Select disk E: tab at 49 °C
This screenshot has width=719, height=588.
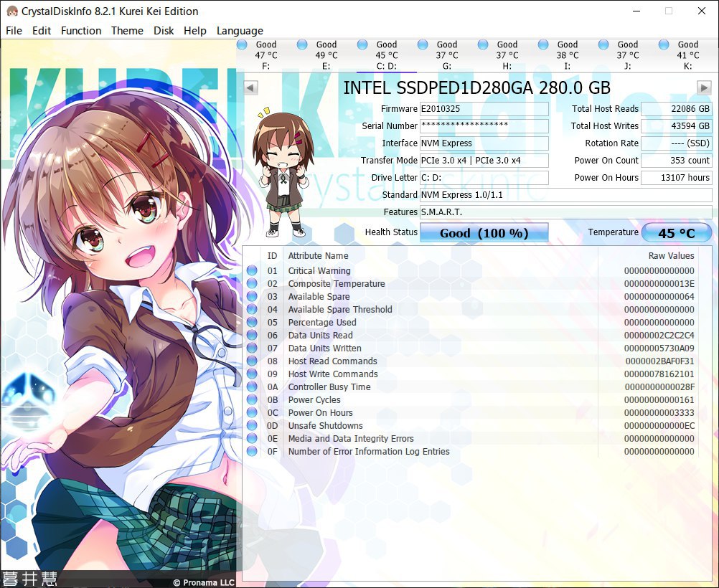(x=326, y=55)
